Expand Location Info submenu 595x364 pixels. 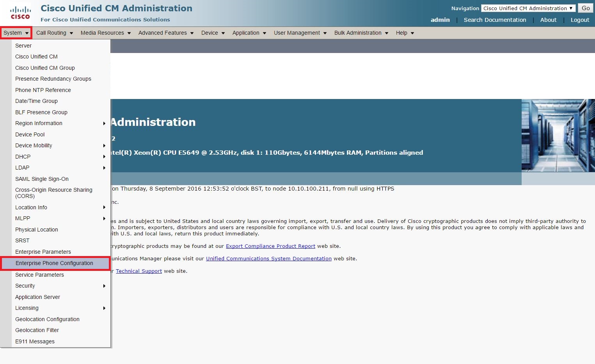(x=61, y=207)
